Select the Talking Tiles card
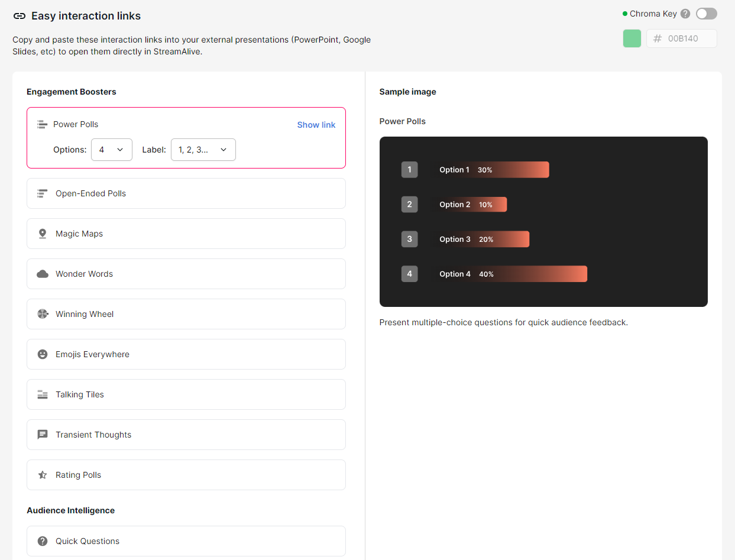This screenshot has height=560, width=735. pyautogui.click(x=186, y=394)
